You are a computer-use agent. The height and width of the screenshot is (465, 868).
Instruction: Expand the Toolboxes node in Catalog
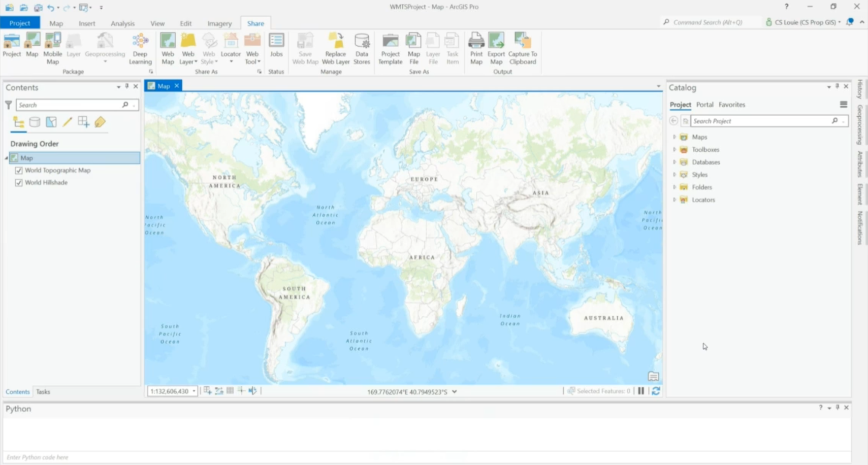click(x=674, y=150)
